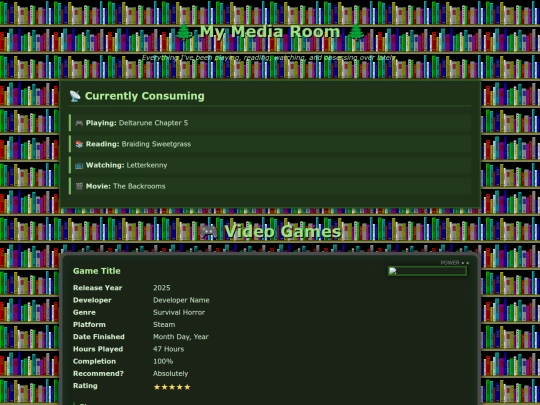Click the 'Game Title' heading

tap(97, 271)
